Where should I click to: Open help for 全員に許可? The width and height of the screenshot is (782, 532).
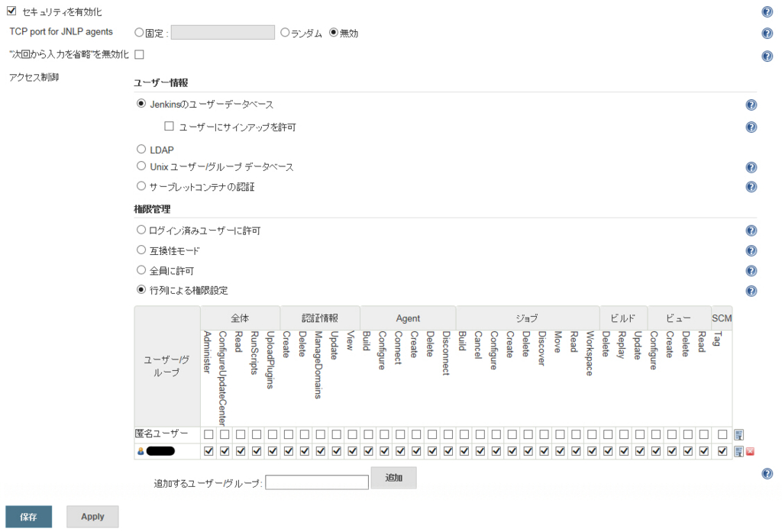click(x=751, y=271)
